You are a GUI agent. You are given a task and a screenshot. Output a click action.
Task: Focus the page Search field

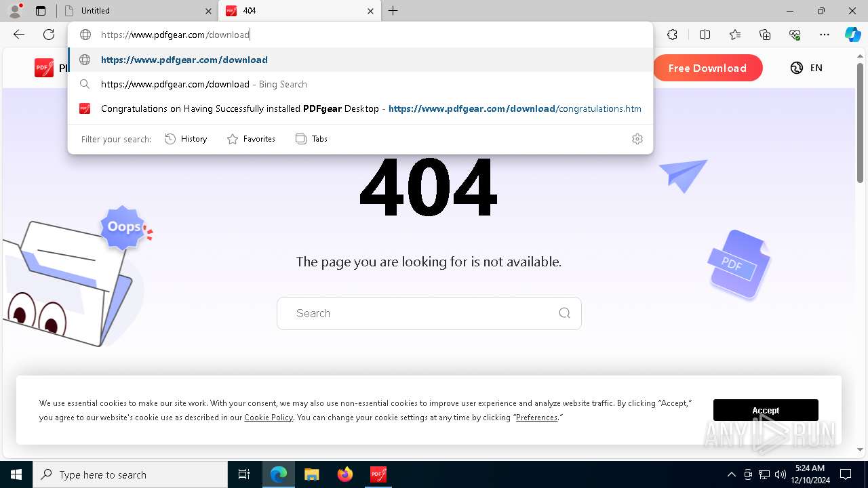point(429,313)
